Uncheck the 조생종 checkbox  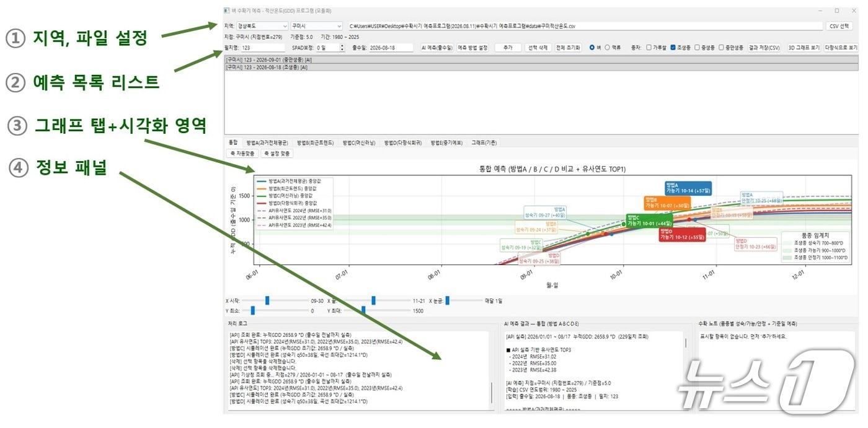[673, 48]
